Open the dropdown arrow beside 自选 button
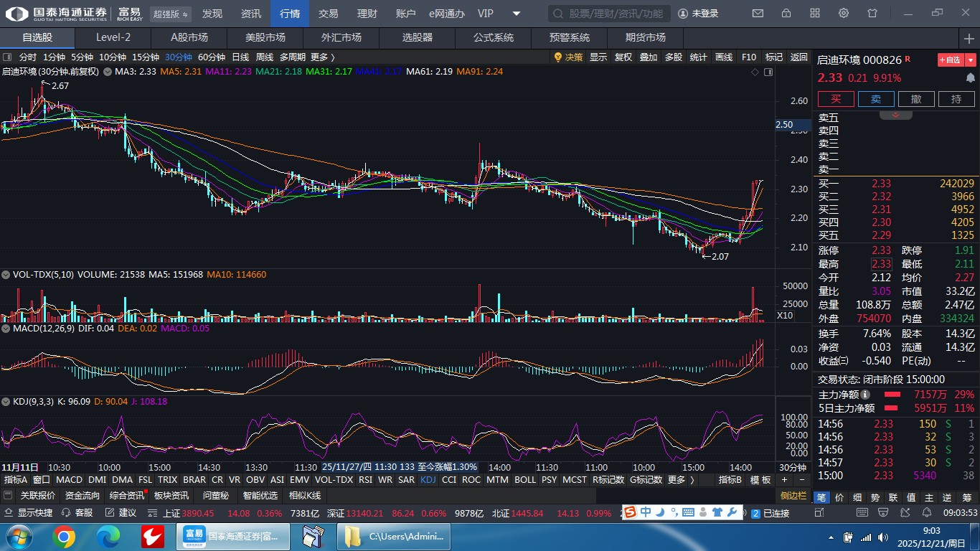Viewport: 980px width, 551px height. pyautogui.click(x=971, y=60)
